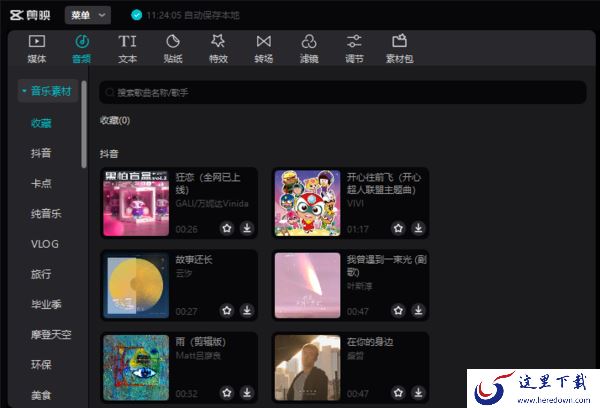
Task: Favorite the song 狂恋 with star
Action: pos(227,228)
